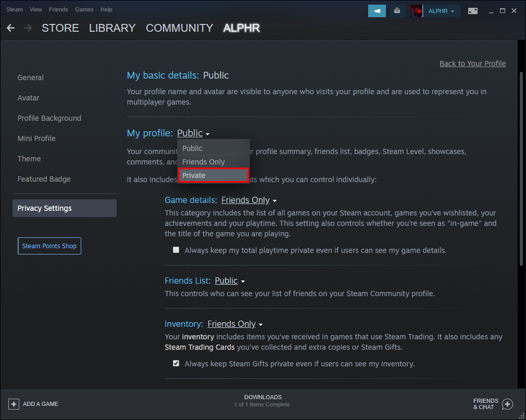Maximize the Steam window
Viewport: 526px width, 420px height.
click(x=503, y=11)
